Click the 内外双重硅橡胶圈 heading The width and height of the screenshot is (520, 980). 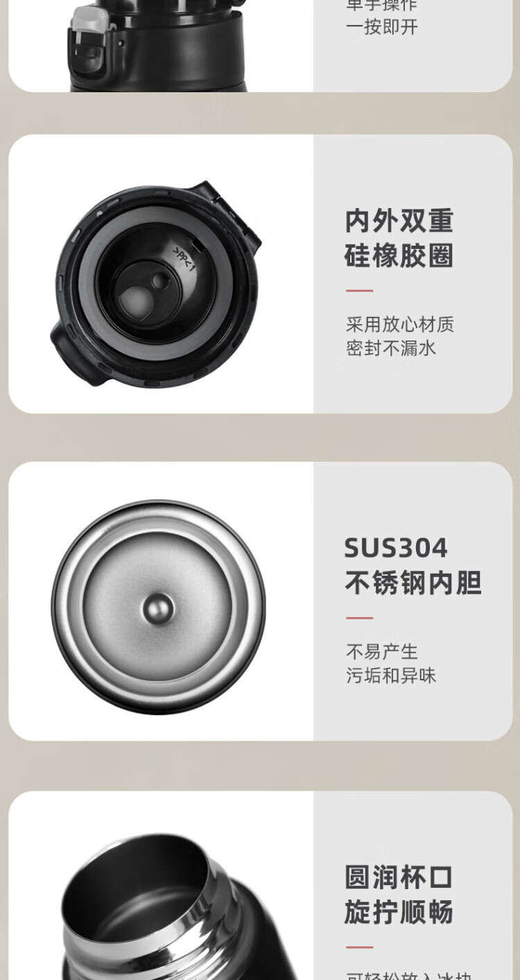pos(399,239)
